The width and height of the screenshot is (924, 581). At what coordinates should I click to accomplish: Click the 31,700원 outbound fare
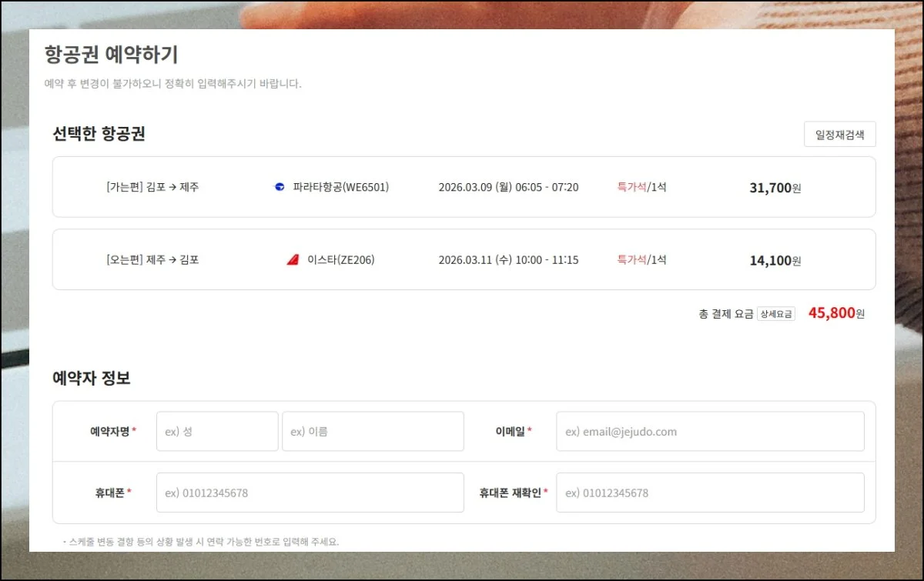(x=775, y=188)
